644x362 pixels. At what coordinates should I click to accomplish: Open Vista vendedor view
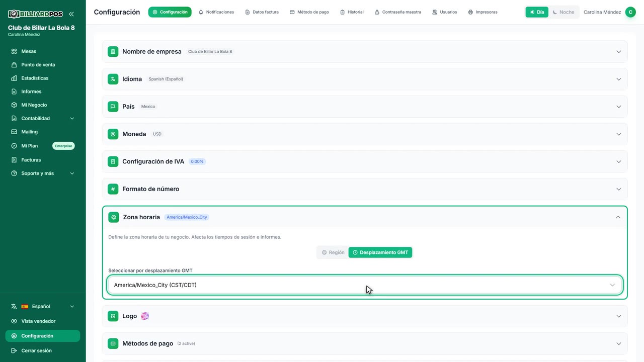pyautogui.click(x=43, y=321)
